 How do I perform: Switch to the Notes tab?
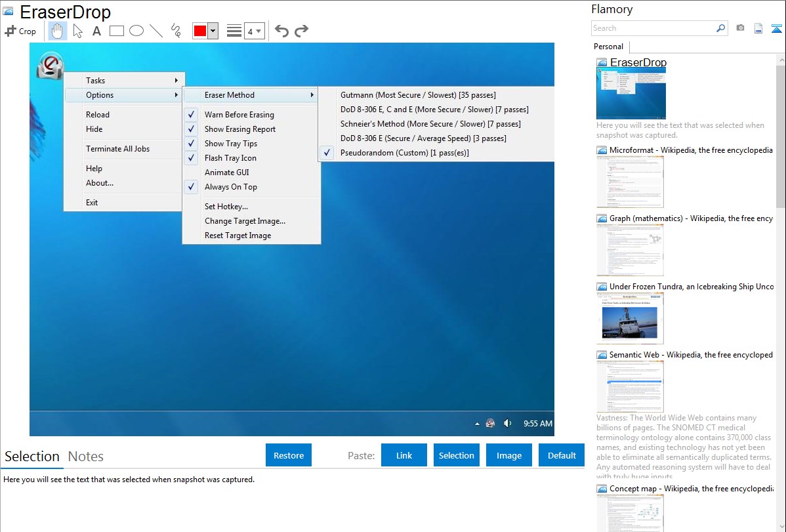point(86,457)
